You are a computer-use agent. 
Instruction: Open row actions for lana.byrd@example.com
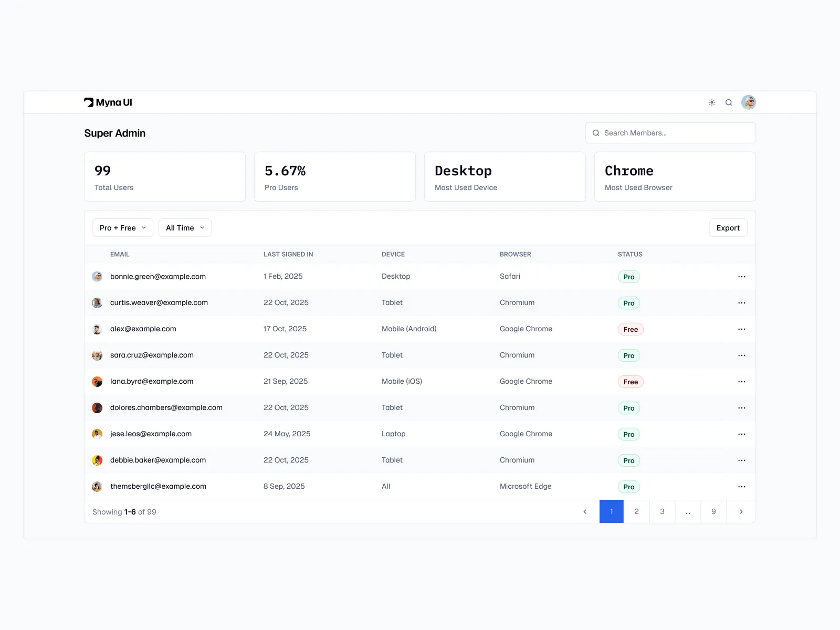coord(741,382)
